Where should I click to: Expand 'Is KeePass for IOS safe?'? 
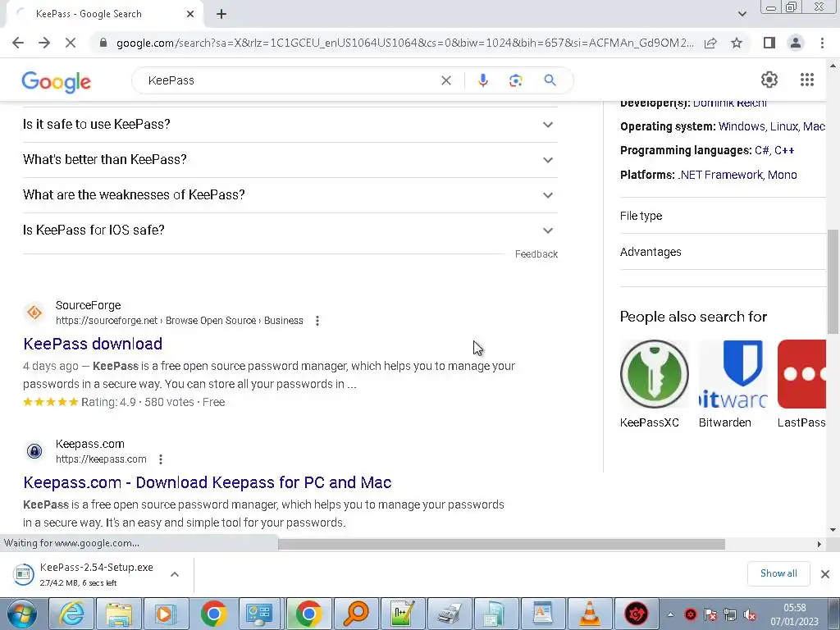click(x=290, y=231)
